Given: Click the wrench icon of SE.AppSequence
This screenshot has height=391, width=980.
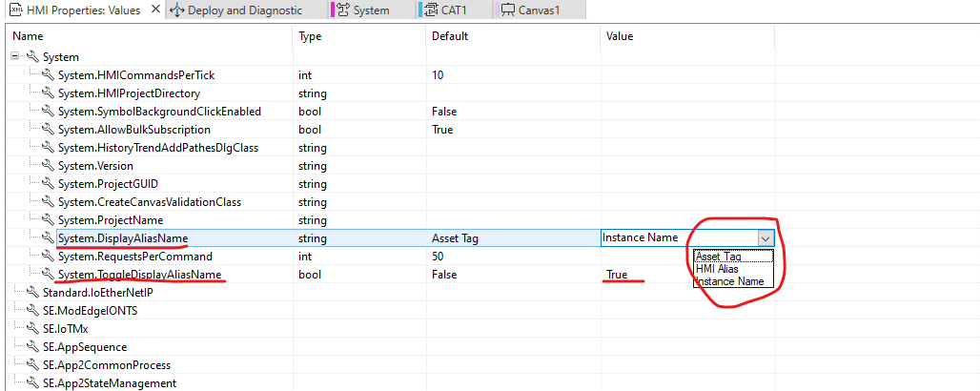Looking at the screenshot, I should [x=32, y=346].
